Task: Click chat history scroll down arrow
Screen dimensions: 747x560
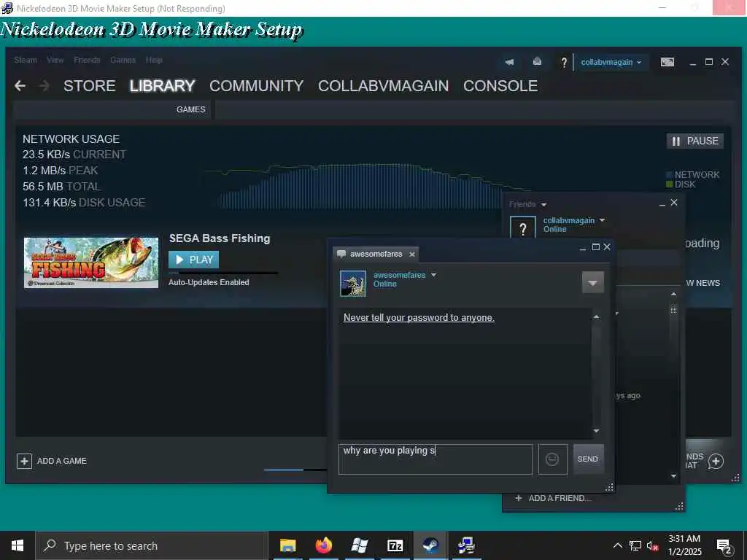Action: point(597,431)
